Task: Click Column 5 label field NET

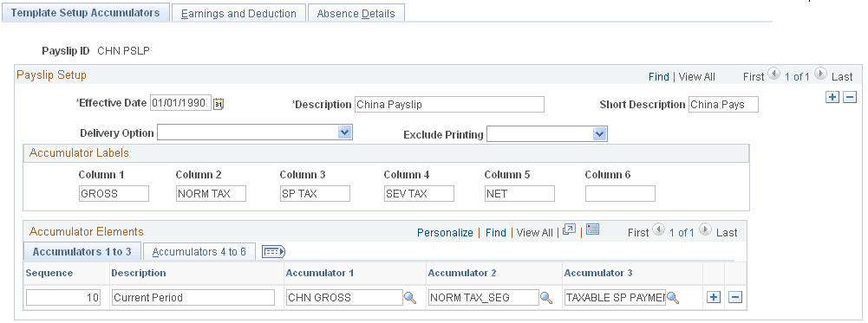Action: pyautogui.click(x=519, y=194)
